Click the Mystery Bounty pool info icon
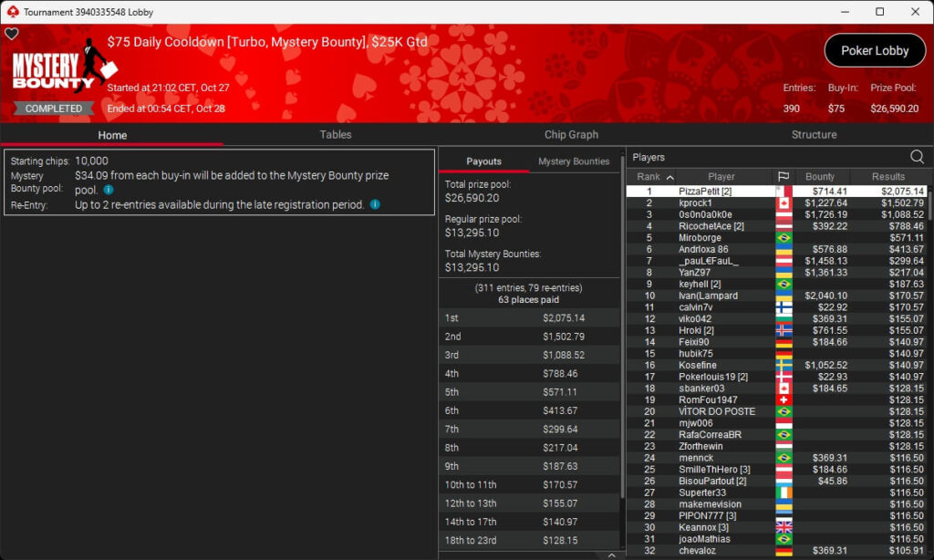Screen dimensions: 934x560 [109, 190]
